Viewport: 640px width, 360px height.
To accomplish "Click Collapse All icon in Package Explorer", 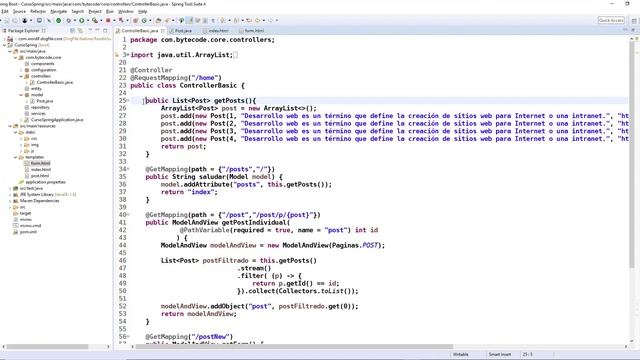I will (73, 31).
